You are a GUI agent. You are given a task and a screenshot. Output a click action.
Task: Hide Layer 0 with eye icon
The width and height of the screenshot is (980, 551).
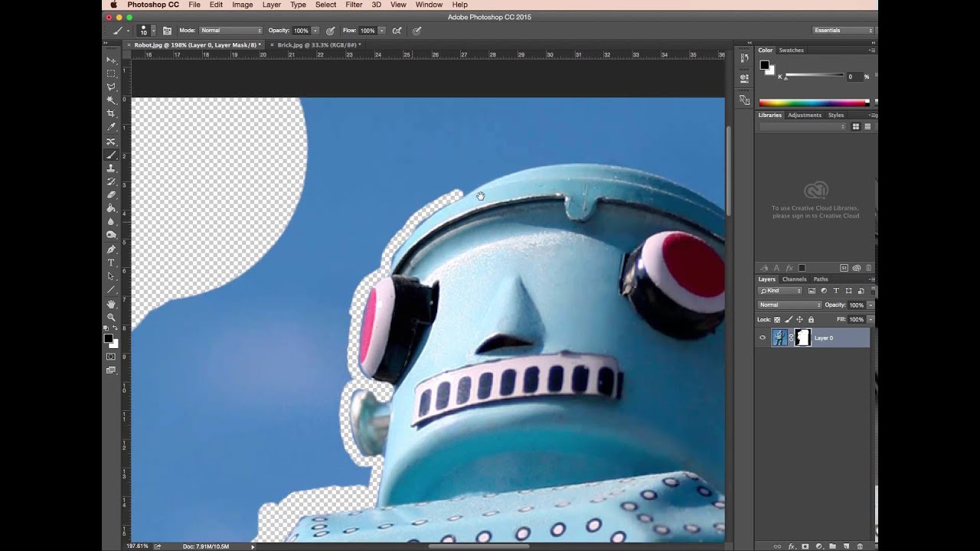763,337
